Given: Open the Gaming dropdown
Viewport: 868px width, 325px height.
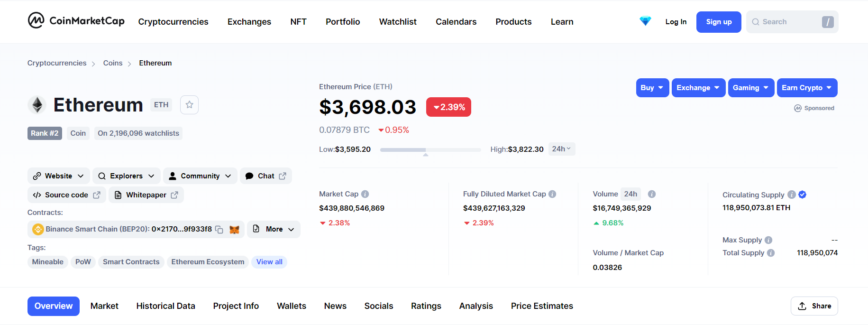Looking at the screenshot, I should click(751, 88).
